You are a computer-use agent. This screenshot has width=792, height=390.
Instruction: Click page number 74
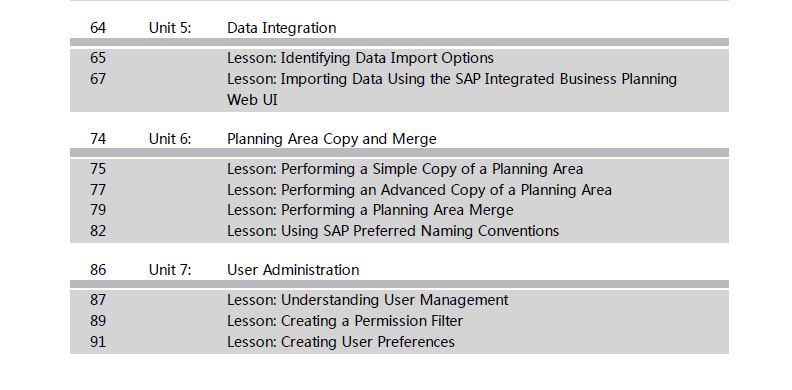coord(98,139)
